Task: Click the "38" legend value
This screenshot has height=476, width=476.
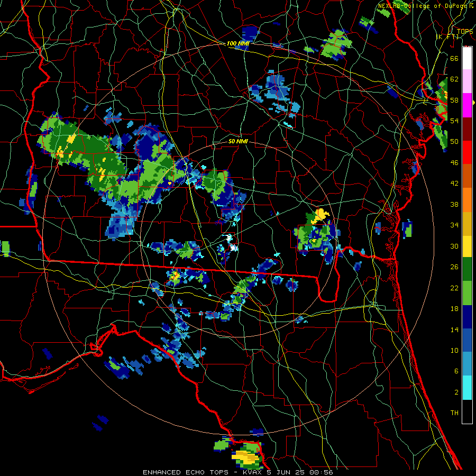Action: [454, 204]
